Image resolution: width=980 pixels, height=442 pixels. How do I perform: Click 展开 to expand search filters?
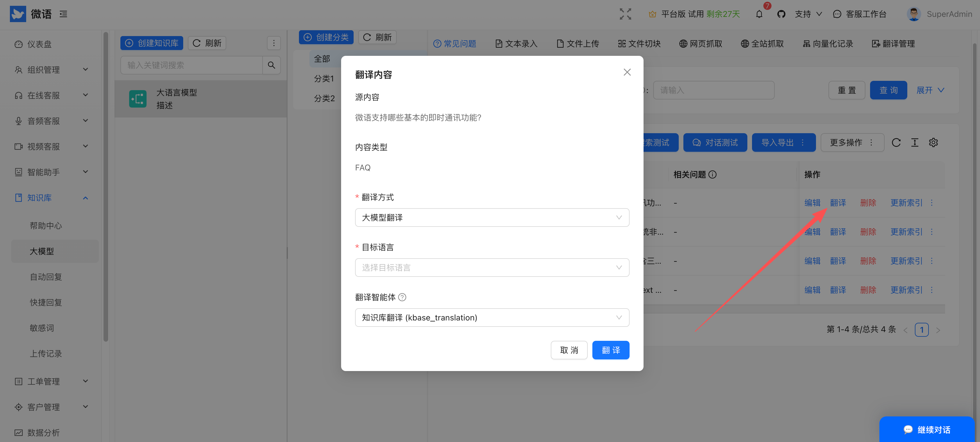930,90
